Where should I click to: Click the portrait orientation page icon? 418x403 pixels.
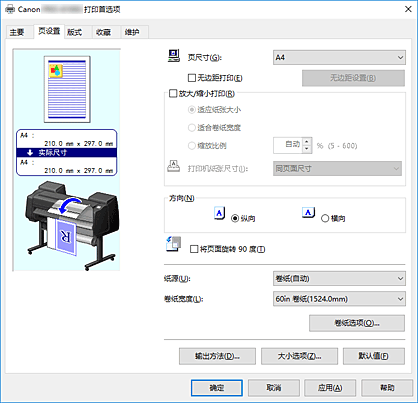(x=219, y=213)
